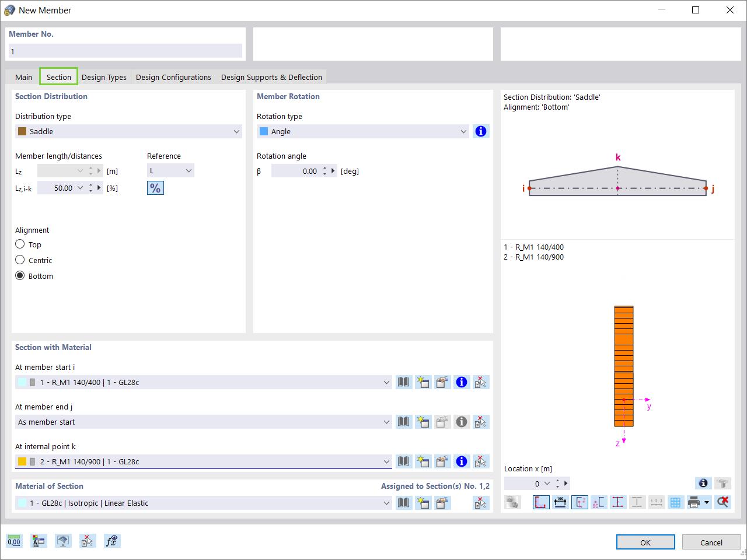Toggle dimension display in the section preview
The image size is (747, 560).
(x=560, y=502)
